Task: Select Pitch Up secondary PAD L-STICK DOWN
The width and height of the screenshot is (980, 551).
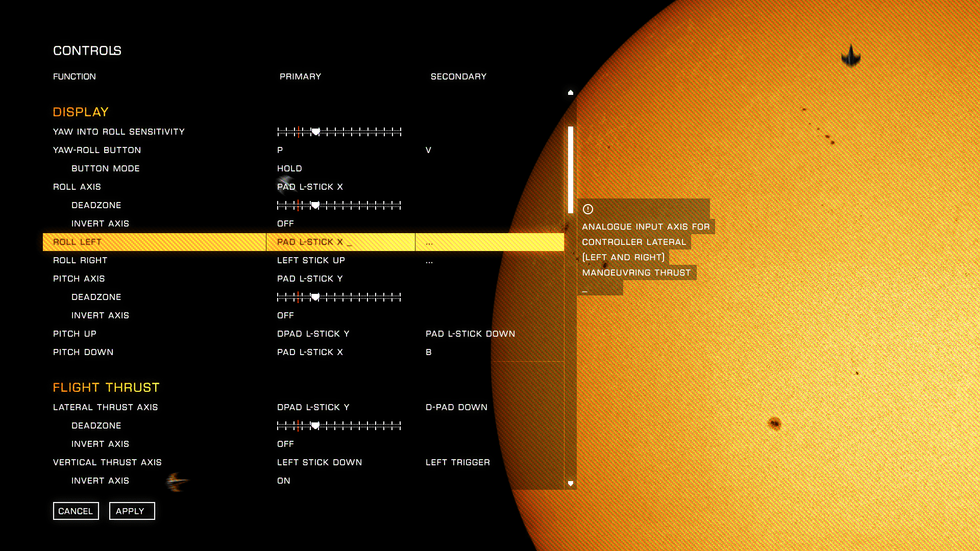Action: click(x=470, y=334)
